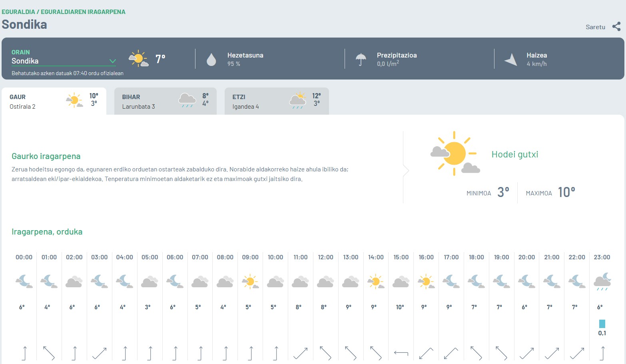The width and height of the screenshot is (626, 364).
Task: Switch to the ETZI Igandea 4 tab
Action: point(277,101)
